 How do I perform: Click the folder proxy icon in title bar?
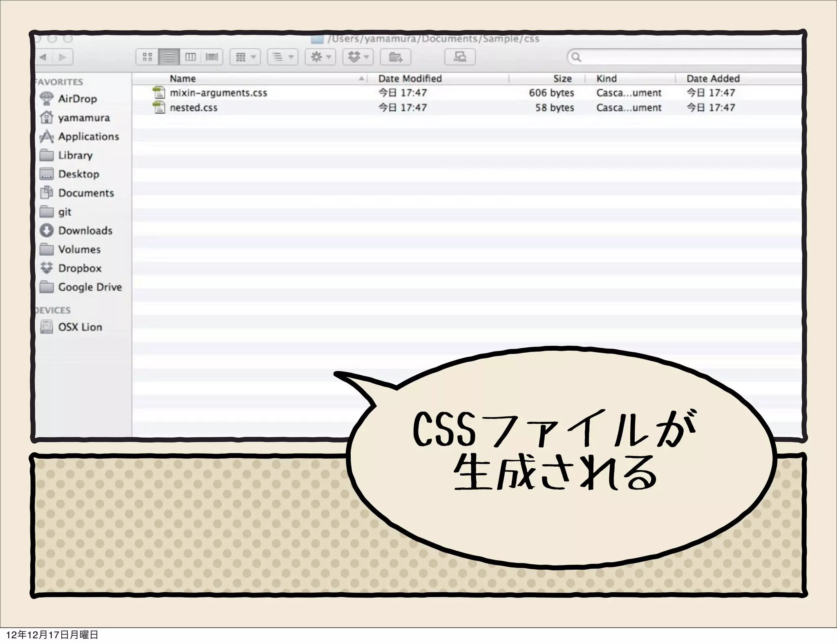pyautogui.click(x=317, y=39)
